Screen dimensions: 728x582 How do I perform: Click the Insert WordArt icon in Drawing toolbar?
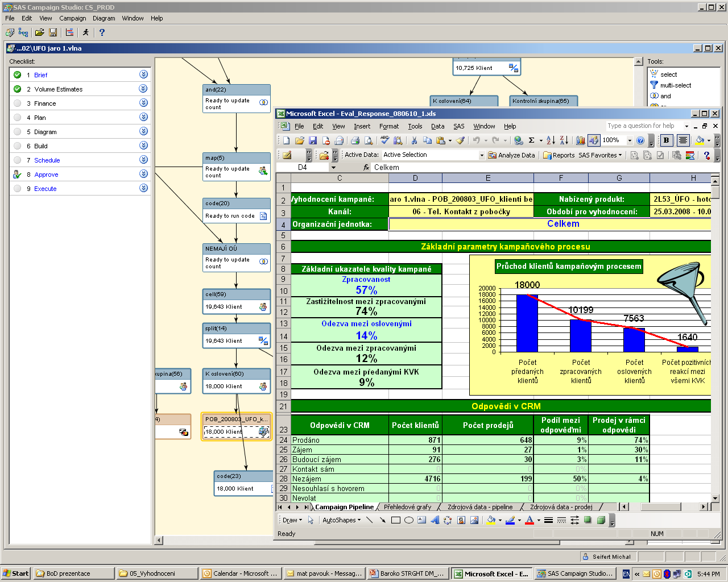tap(435, 520)
